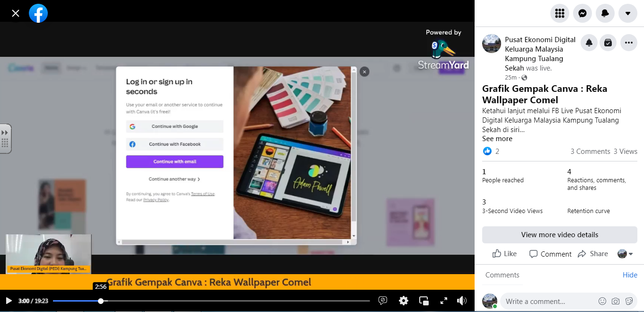Toggle post notifications bell next to page name
The height and width of the screenshot is (312, 644).
tap(589, 43)
